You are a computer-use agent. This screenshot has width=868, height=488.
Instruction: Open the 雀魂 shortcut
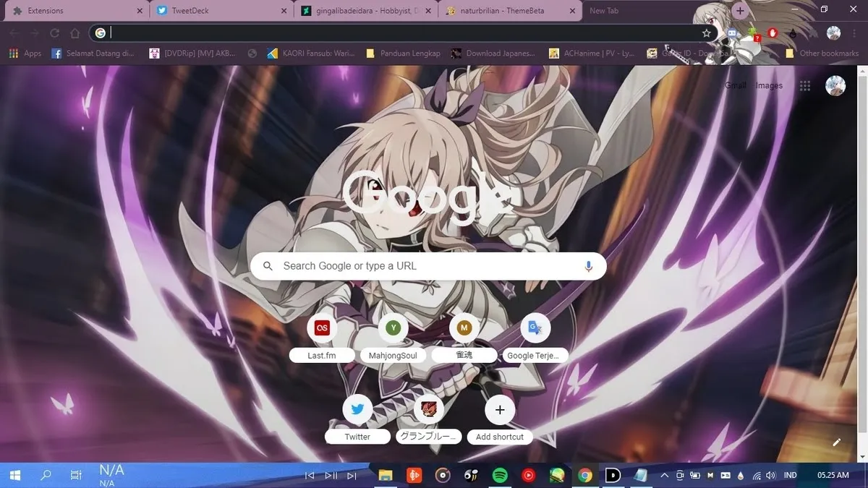(464, 338)
